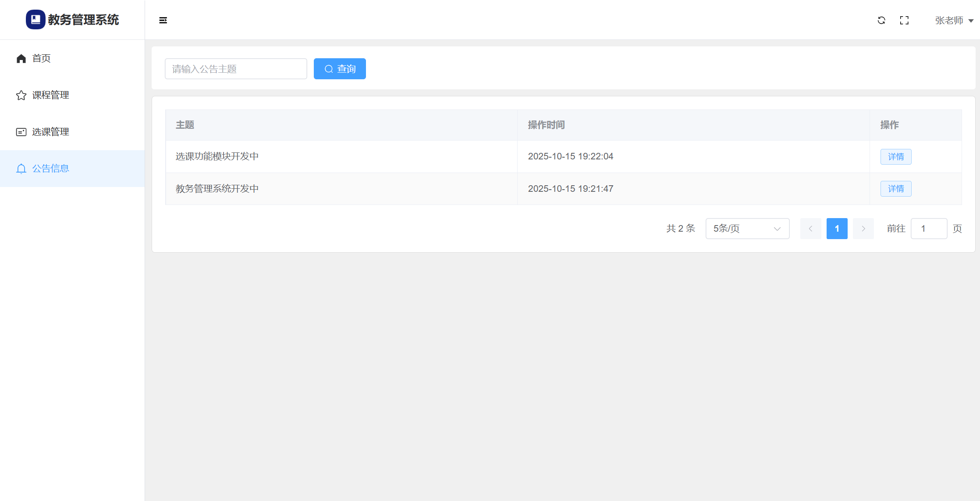The height and width of the screenshot is (501, 980).
Task: Click the 前往 page number input
Action: pyautogui.click(x=929, y=229)
